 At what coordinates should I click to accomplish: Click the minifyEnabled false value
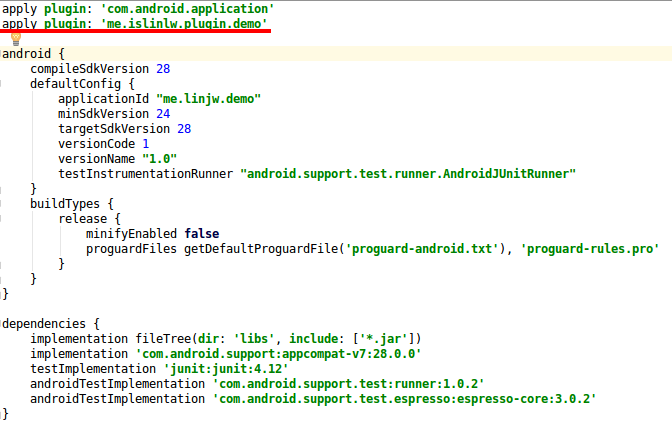coord(202,234)
